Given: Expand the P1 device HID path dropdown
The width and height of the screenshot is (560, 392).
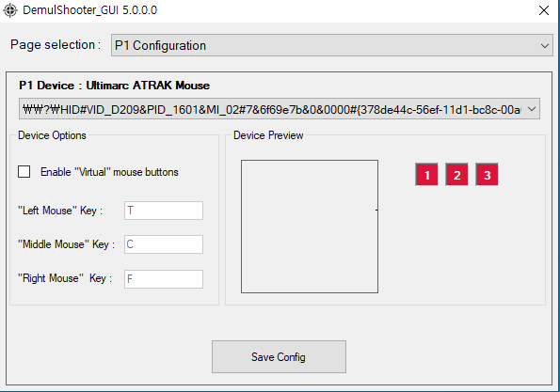Looking at the screenshot, I should pos(280,109).
